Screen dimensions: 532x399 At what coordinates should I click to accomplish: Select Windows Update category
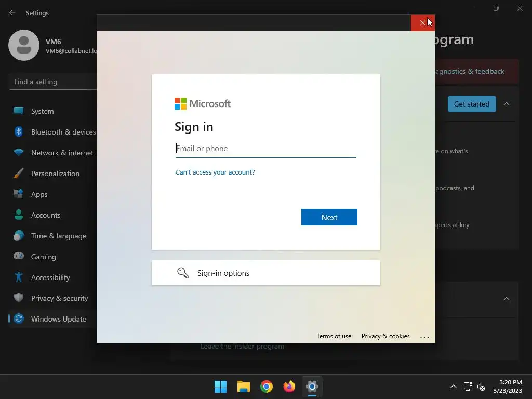pyautogui.click(x=52, y=319)
